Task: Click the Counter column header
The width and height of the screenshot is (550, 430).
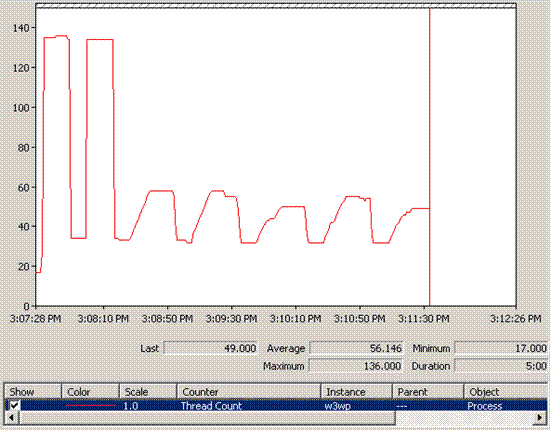Action: (x=249, y=391)
